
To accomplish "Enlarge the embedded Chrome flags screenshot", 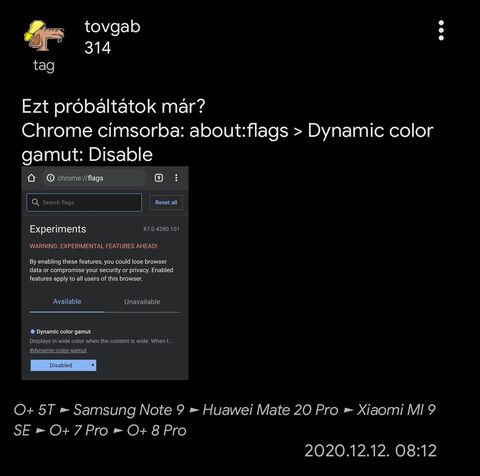I will [x=105, y=273].
